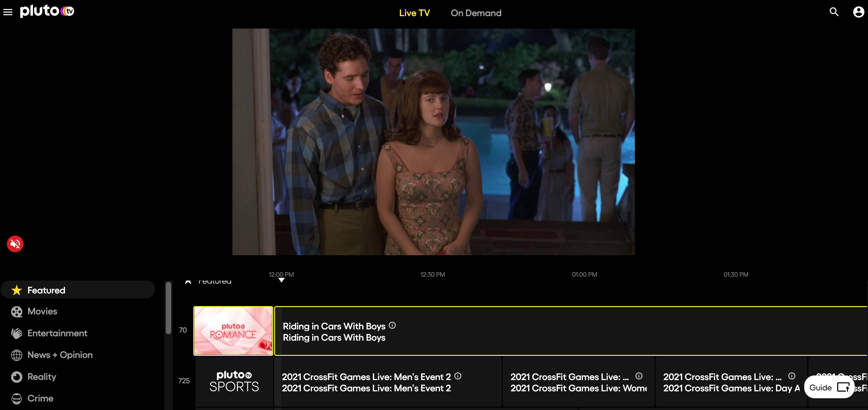The height and width of the screenshot is (410, 868).
Task: Open the hamburger menu
Action: tap(8, 12)
